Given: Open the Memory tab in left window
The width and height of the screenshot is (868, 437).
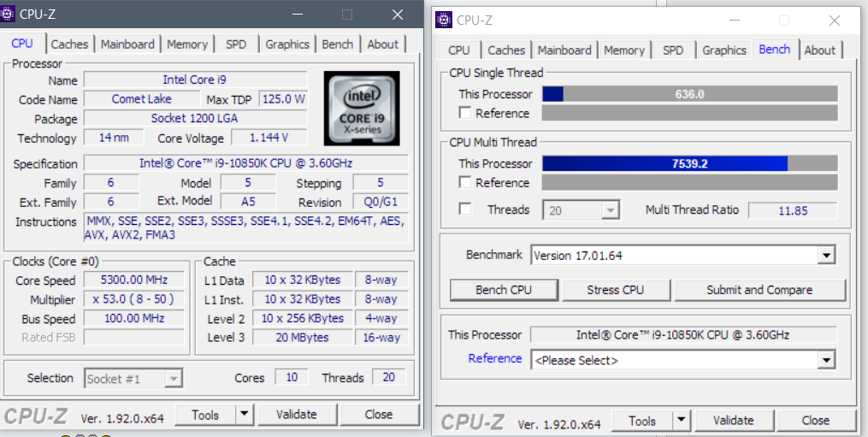Looking at the screenshot, I should tap(187, 44).
